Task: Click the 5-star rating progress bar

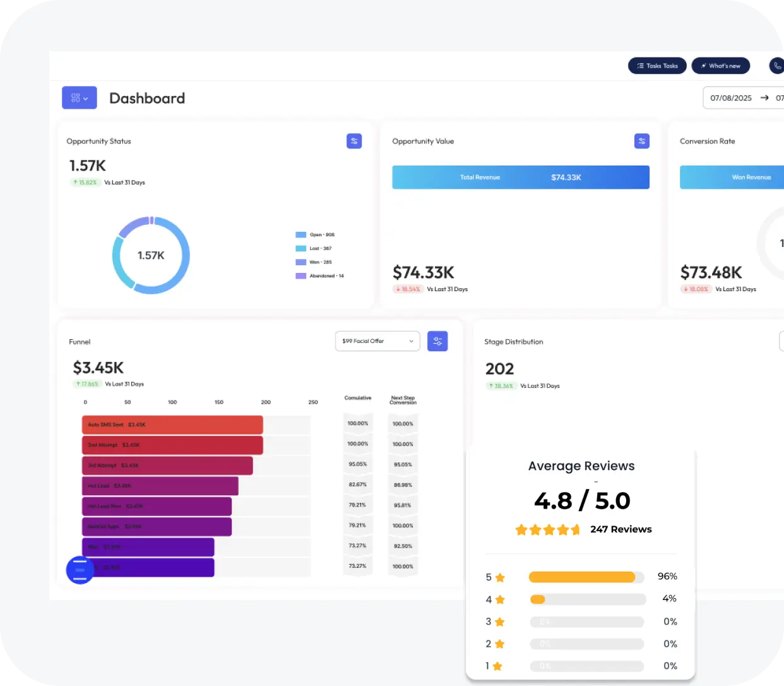Action: click(x=586, y=577)
